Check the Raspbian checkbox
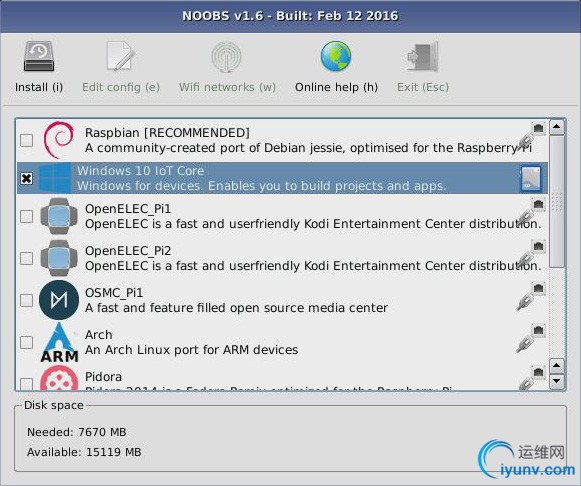Viewport: 581px width, 486px height. coord(26,140)
